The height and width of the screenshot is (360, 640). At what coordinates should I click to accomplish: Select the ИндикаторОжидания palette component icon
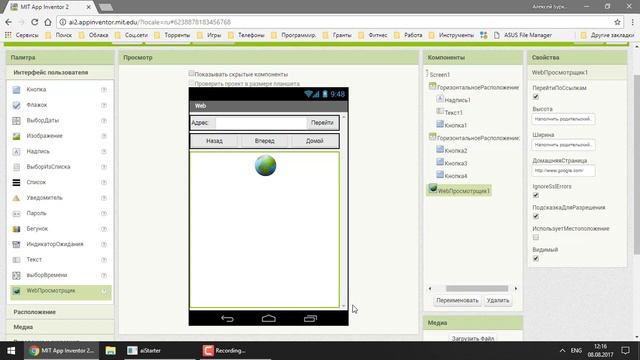16,244
